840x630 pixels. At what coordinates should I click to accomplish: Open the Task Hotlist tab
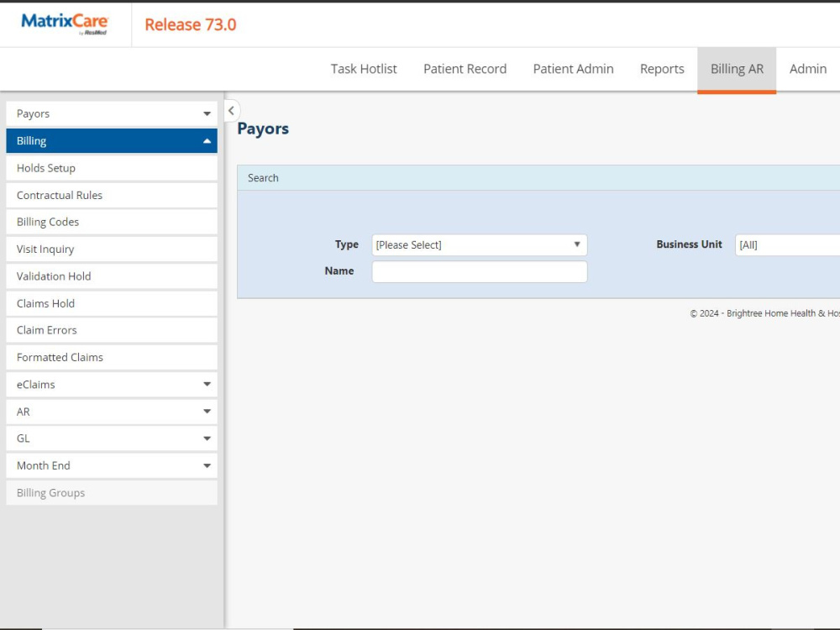[x=364, y=69]
